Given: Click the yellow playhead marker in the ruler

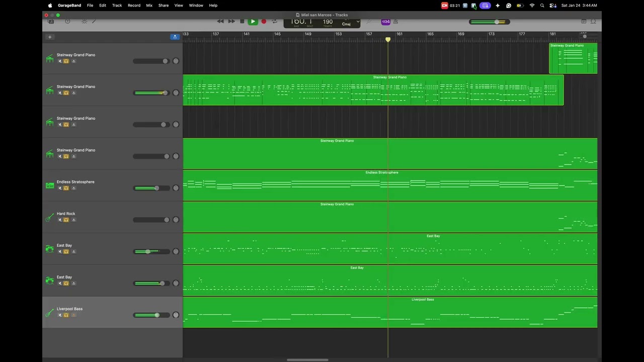Looking at the screenshot, I should (388, 39).
